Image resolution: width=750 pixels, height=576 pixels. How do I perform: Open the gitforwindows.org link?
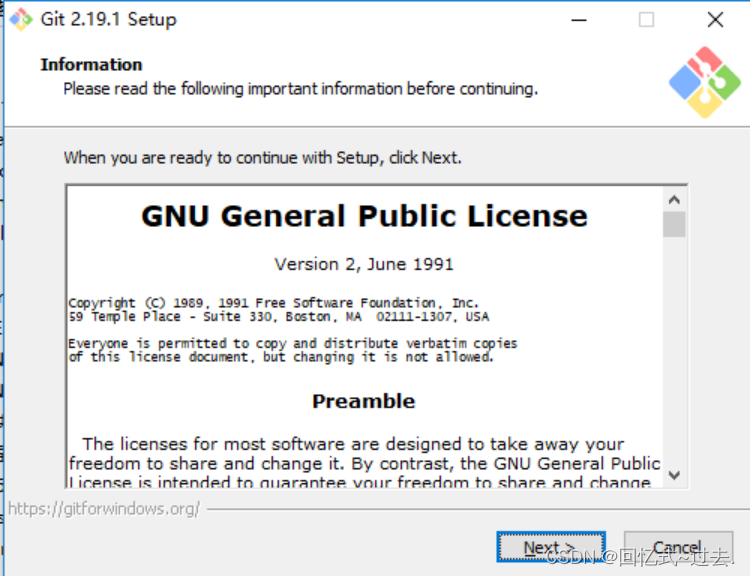point(104,509)
